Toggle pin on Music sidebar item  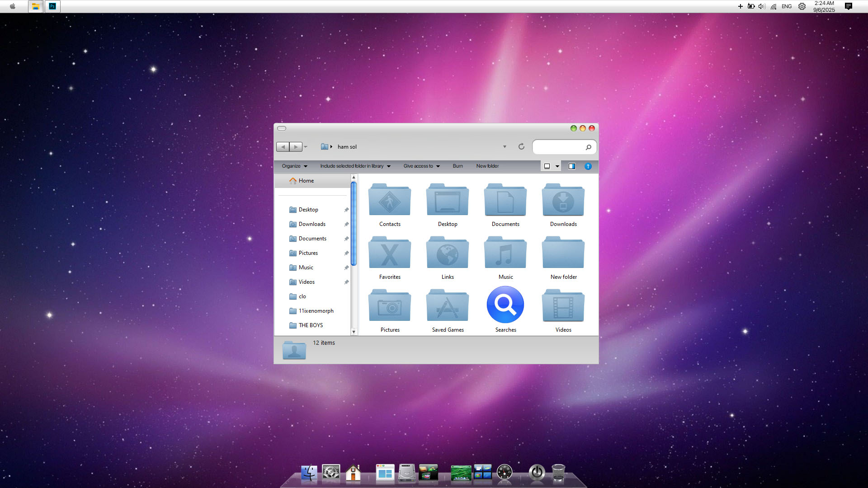tap(346, 267)
